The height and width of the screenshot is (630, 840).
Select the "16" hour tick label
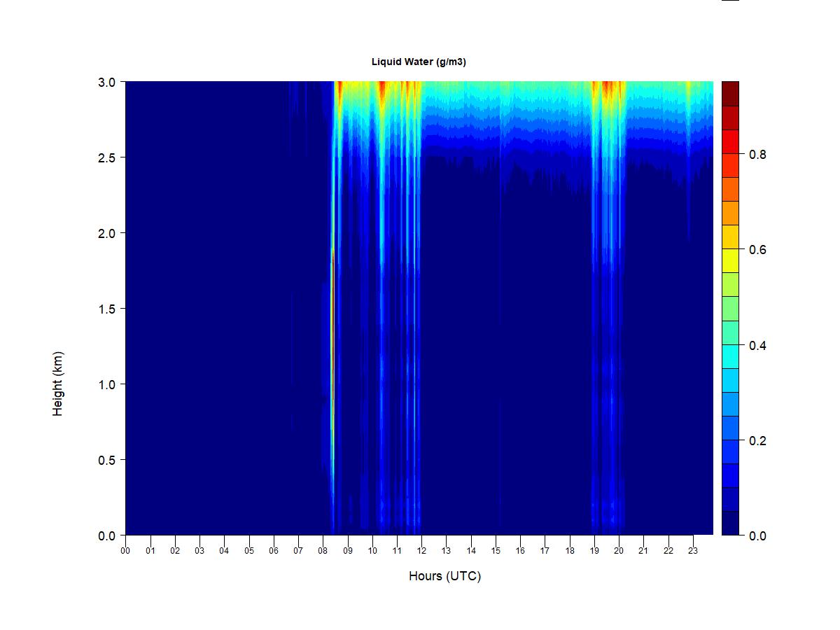click(x=520, y=551)
